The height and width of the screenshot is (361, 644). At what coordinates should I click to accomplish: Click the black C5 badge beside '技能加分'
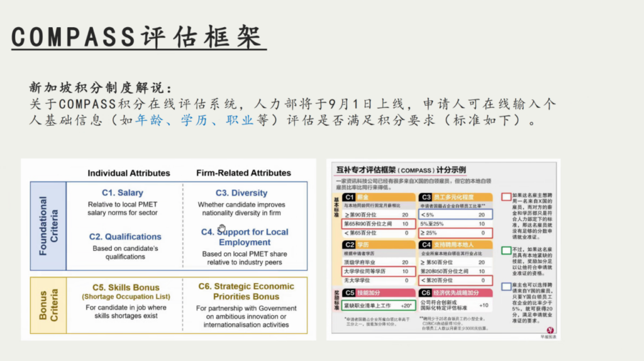pyautogui.click(x=349, y=293)
